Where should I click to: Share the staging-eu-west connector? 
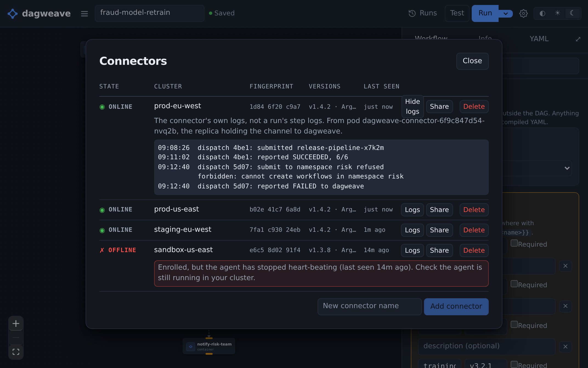coord(439,230)
